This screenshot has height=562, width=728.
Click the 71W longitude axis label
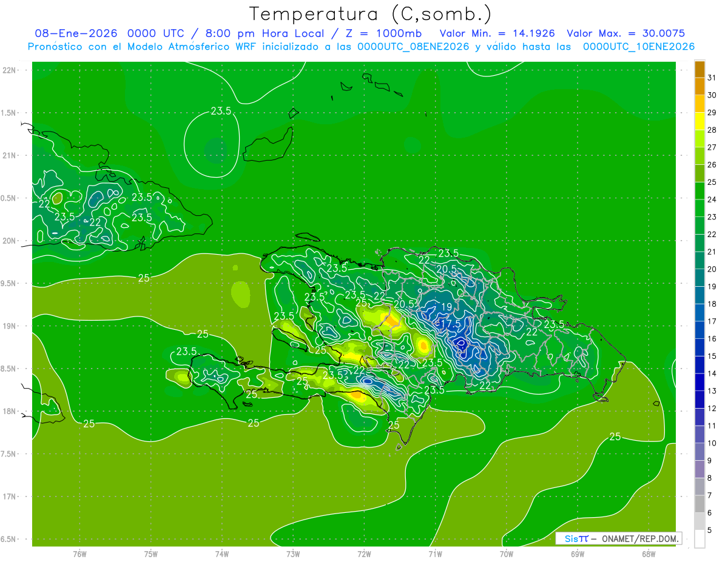click(435, 554)
